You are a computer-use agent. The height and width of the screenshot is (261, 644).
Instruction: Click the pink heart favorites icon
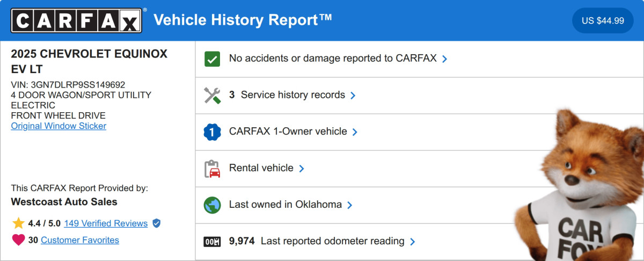(18, 240)
